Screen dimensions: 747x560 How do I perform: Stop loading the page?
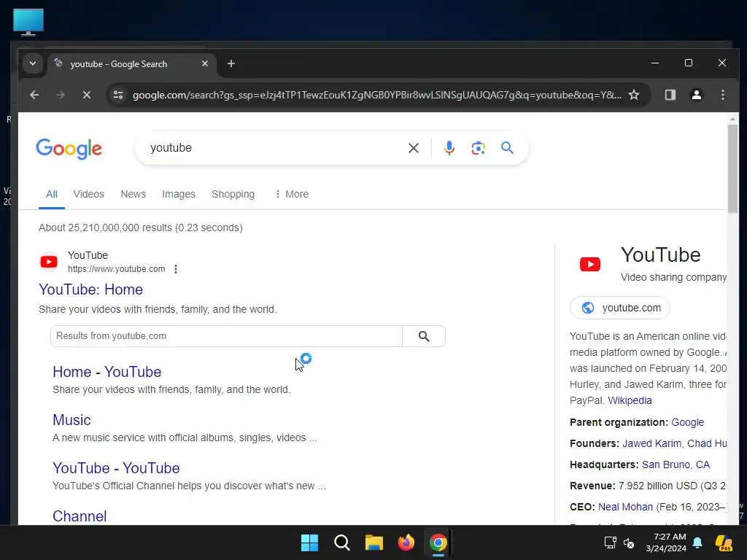(x=87, y=95)
